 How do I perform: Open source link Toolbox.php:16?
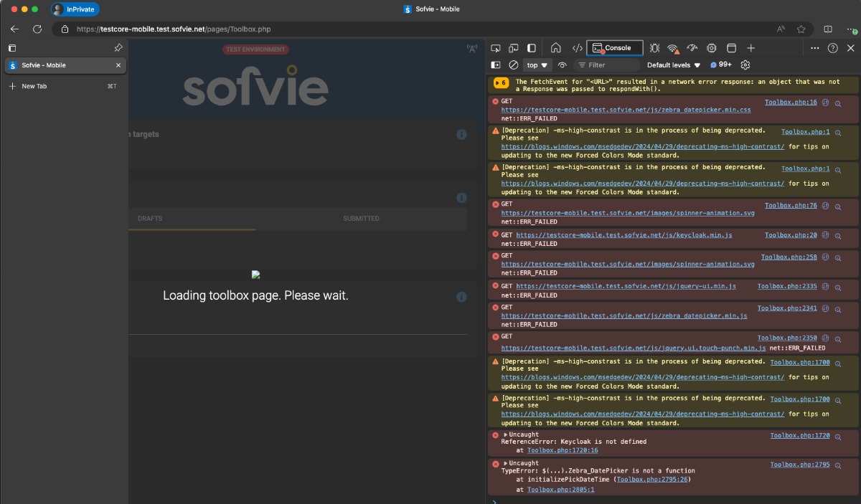point(791,103)
